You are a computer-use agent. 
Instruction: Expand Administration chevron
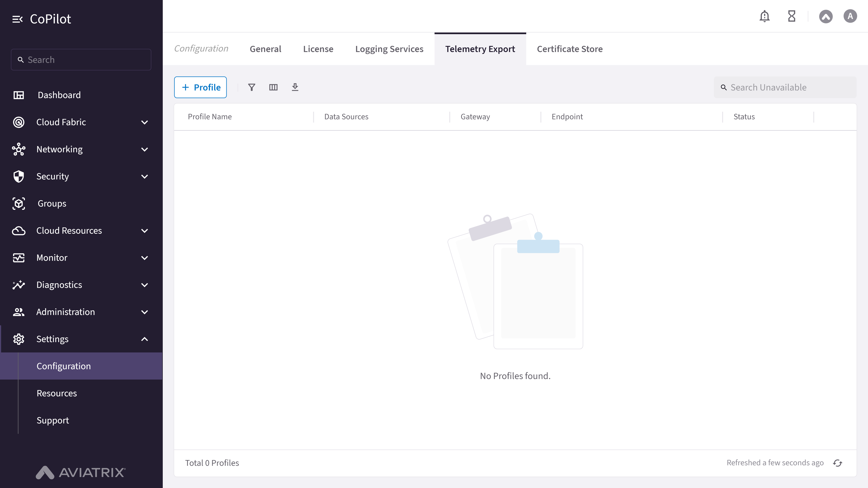(x=145, y=312)
